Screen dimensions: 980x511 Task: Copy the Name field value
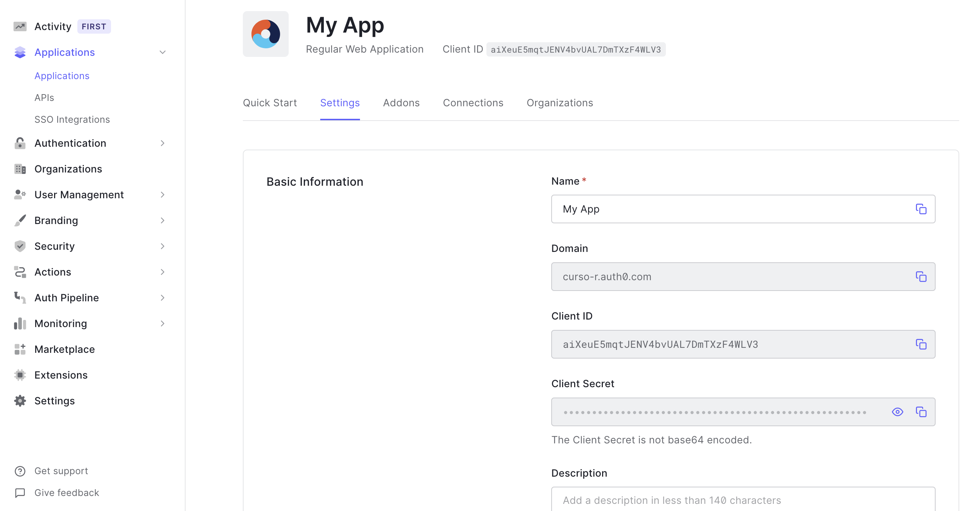921,209
